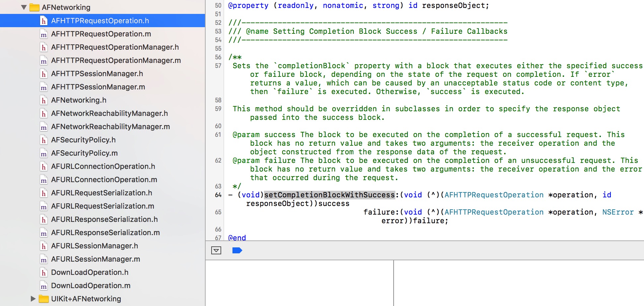Screen dimensions: 644x306
Task: Toggle the blue breakpoints activation icon
Action: pos(237,250)
